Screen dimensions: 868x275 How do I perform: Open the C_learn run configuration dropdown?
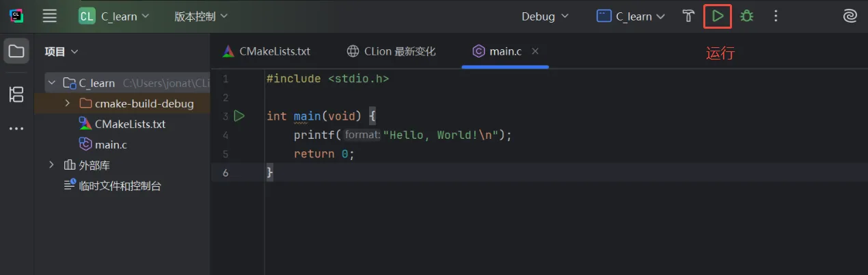(x=630, y=16)
